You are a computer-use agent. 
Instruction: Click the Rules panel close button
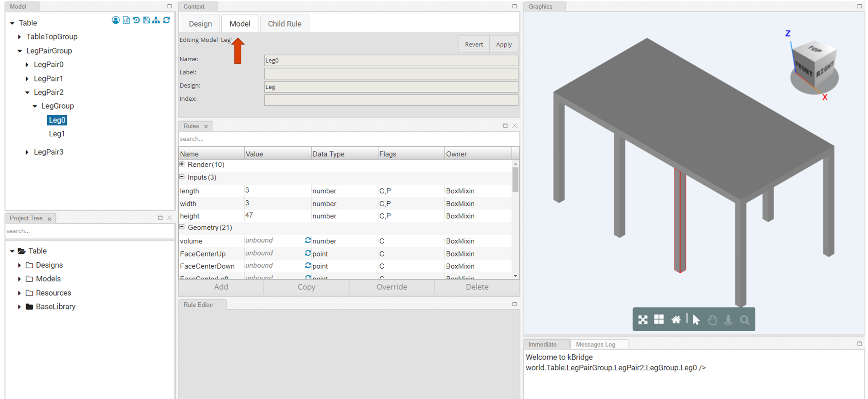514,126
